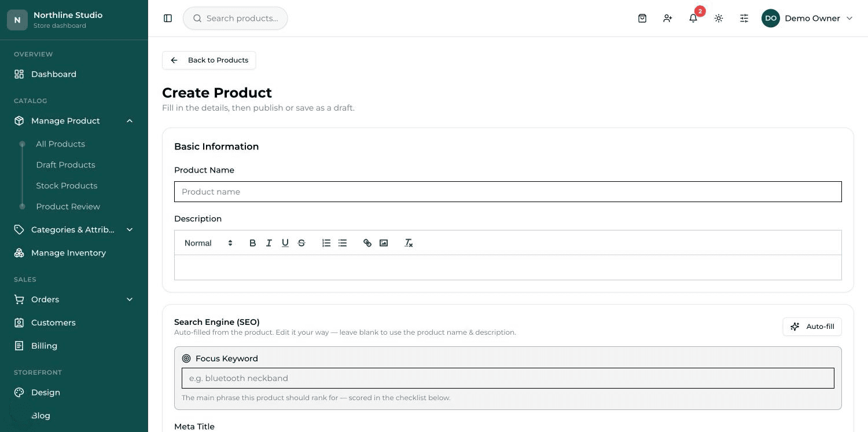Open Stock Products in sidebar
Screen dimensions: 868x432
click(x=67, y=186)
